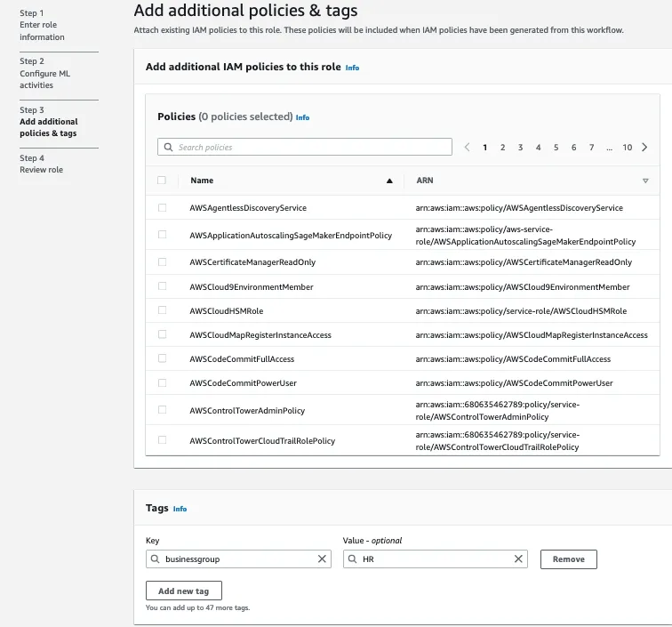Click Add new tag button
672x627 pixels.
point(183,591)
